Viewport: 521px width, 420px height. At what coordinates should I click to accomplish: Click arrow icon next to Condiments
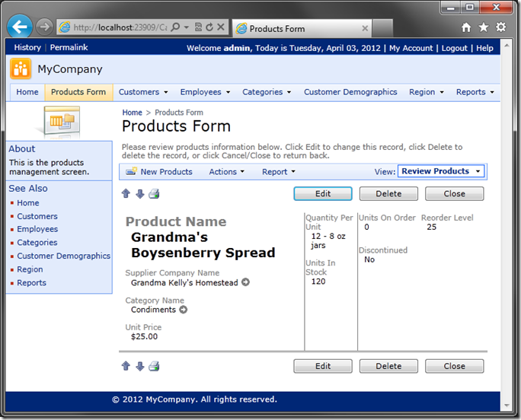pos(183,310)
